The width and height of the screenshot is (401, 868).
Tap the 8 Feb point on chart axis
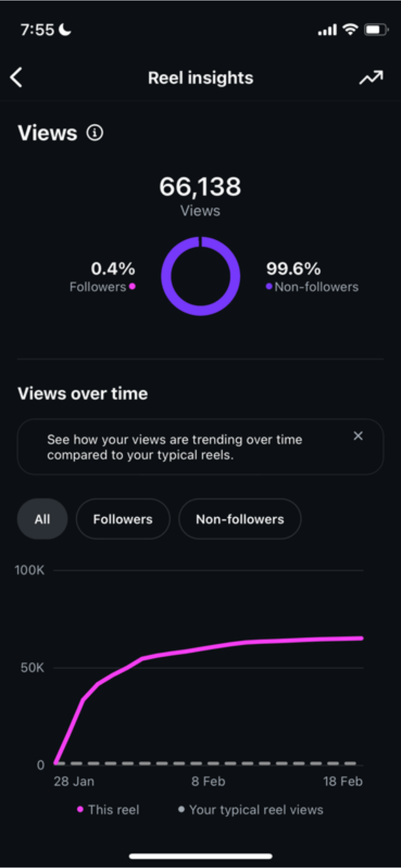208,781
